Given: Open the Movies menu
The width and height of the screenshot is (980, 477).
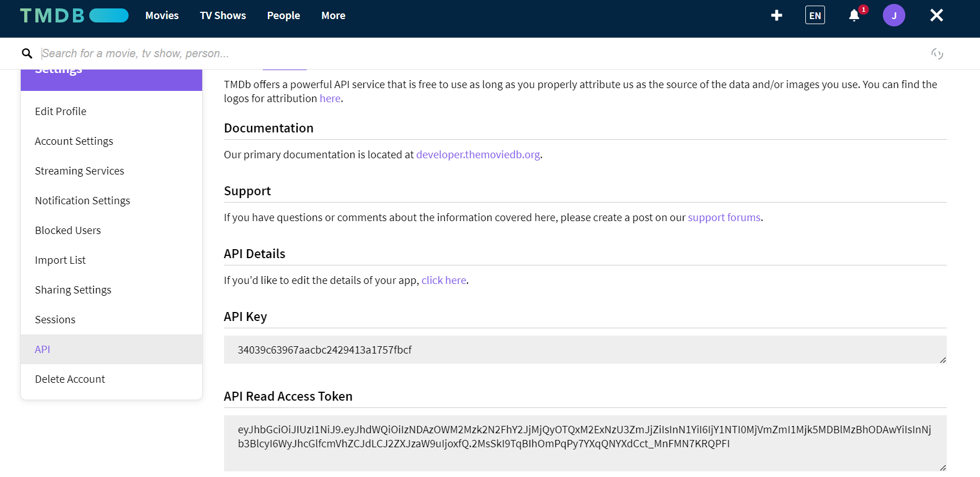Looking at the screenshot, I should coord(162,16).
